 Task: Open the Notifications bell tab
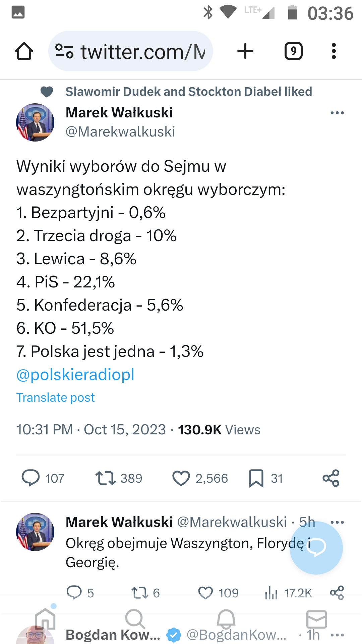tap(226, 619)
